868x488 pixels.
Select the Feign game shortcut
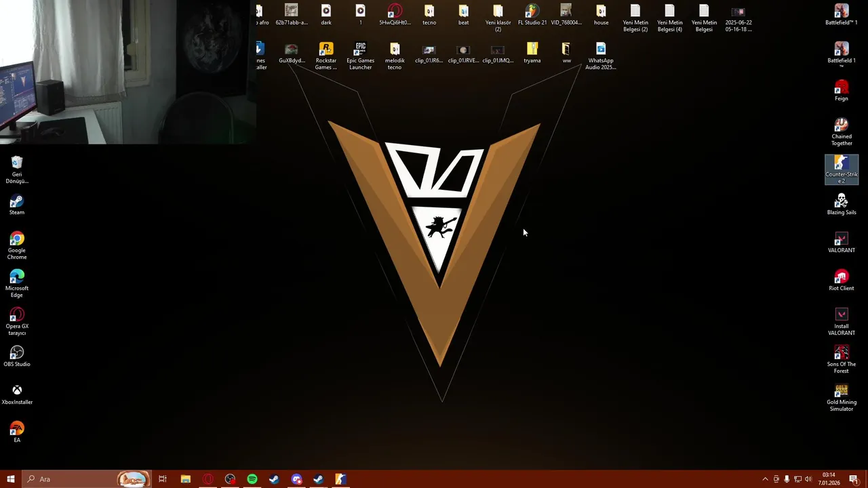pyautogui.click(x=842, y=91)
